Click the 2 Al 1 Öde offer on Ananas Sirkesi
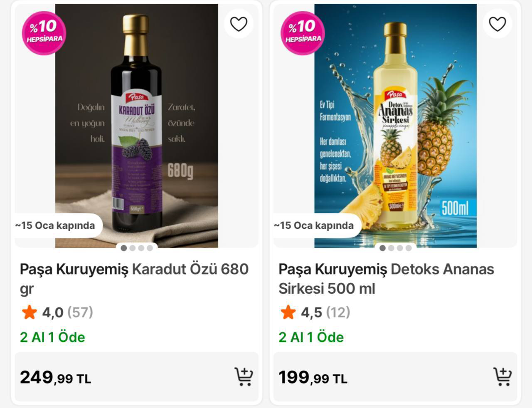Image resolution: width=532 pixels, height=408 pixels. [x=311, y=337]
